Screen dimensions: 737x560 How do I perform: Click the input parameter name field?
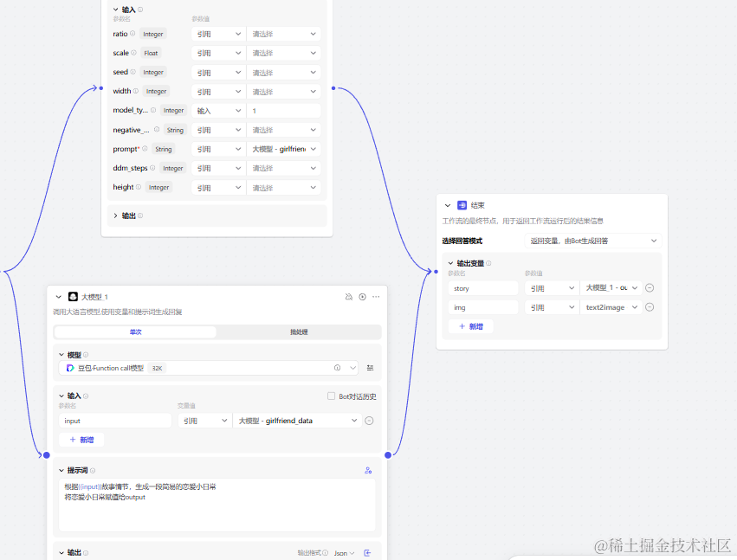tap(115, 421)
